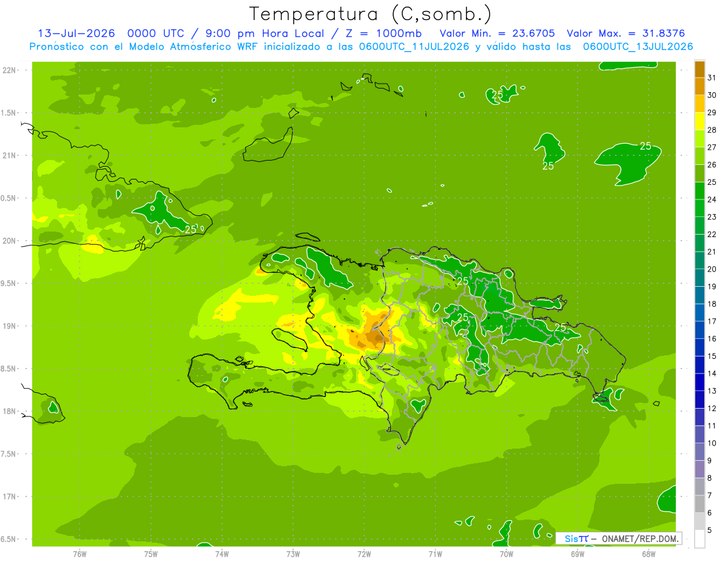
Task: Click the "0000 UTC" time text in the first header line
Action: 157,33
